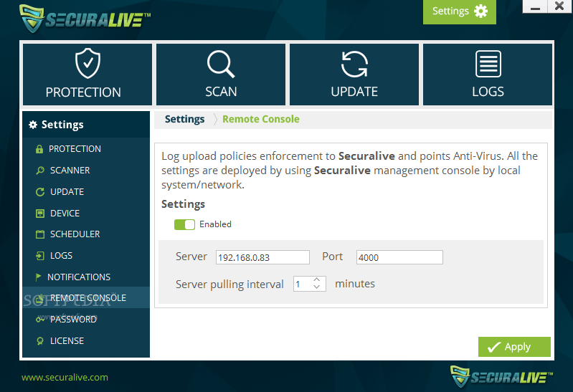Click the gear icon in sidebar Settings header
The height and width of the screenshot is (392, 573).
pos(33,125)
